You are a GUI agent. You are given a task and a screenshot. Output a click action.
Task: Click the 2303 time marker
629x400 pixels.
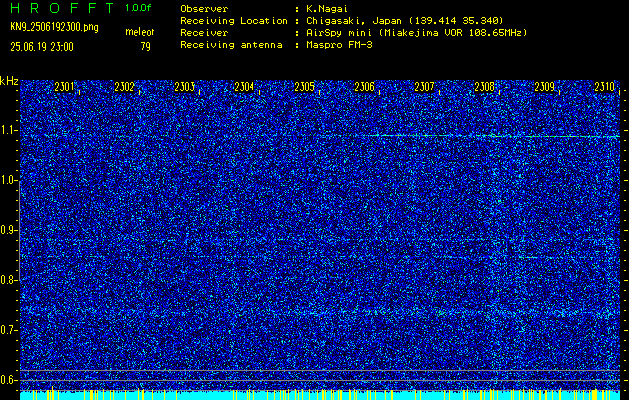click(x=185, y=87)
